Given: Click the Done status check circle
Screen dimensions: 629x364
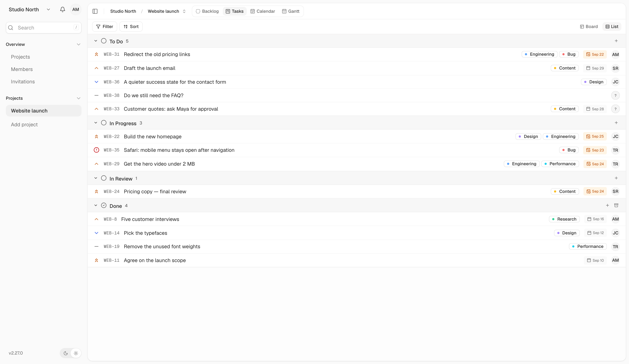Looking at the screenshot, I should point(104,205).
